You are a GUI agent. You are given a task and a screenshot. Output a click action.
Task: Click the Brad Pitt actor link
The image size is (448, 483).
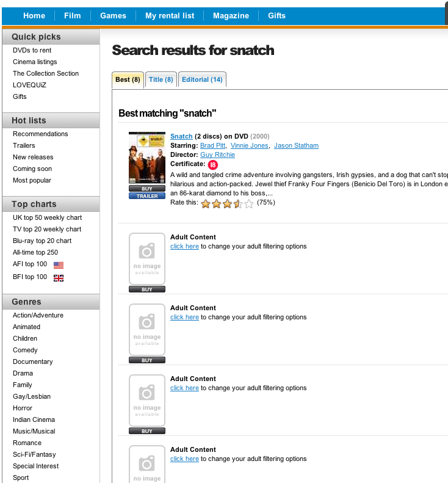click(213, 145)
